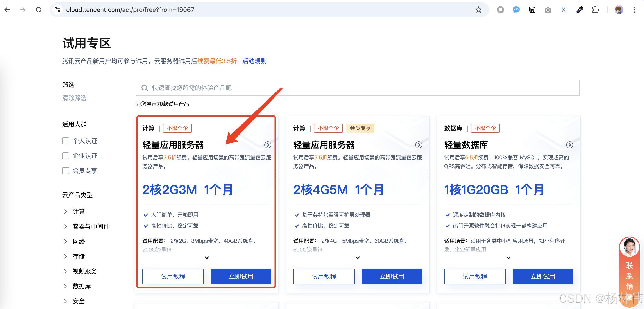Screen dimensions: 644x309
Task: Open the Notion extension icon
Action: [x=532, y=9]
